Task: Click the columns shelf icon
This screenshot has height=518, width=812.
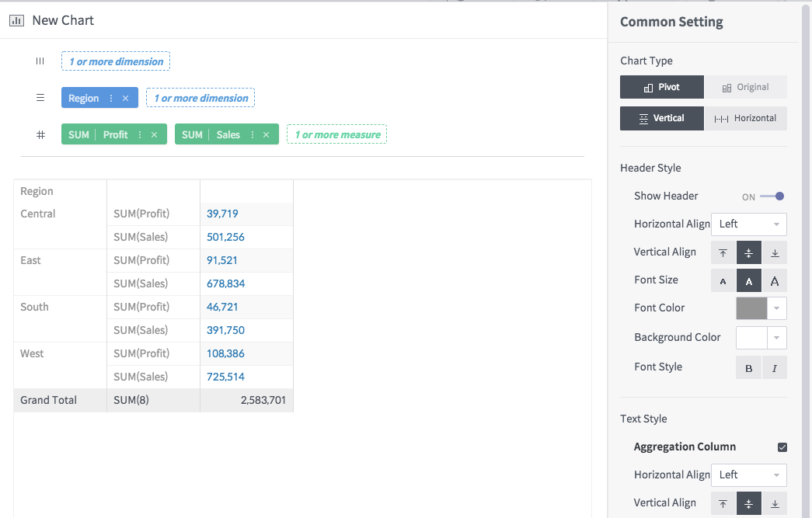Action: pyautogui.click(x=40, y=61)
